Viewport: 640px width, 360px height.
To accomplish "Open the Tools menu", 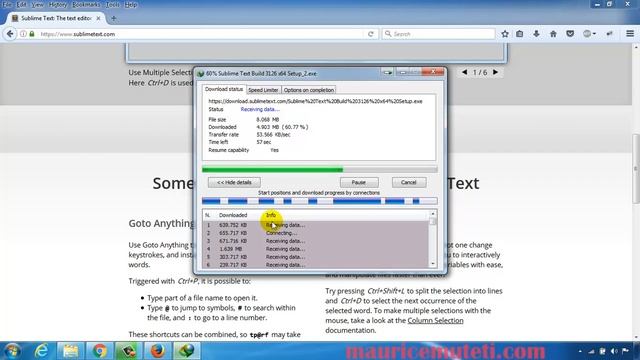I will [x=113, y=5].
